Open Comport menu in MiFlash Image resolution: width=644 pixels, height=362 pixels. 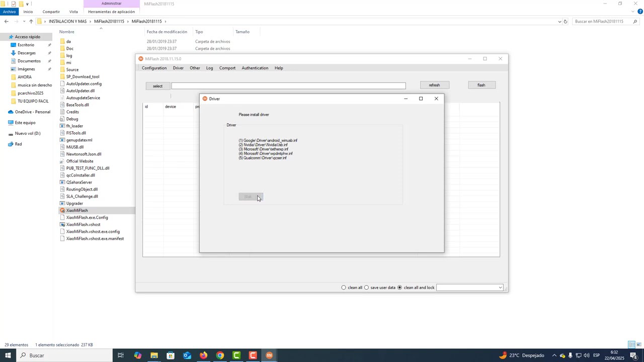[227, 68]
